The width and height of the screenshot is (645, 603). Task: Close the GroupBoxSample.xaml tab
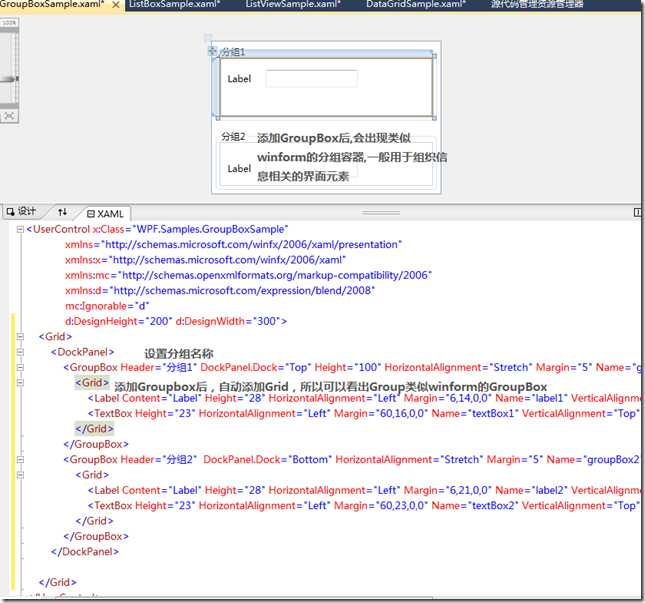click(116, 5)
